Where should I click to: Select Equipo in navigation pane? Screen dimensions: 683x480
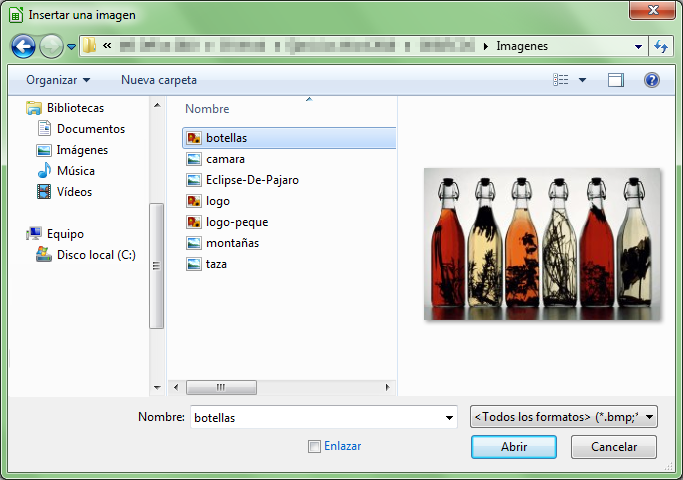tap(65, 234)
